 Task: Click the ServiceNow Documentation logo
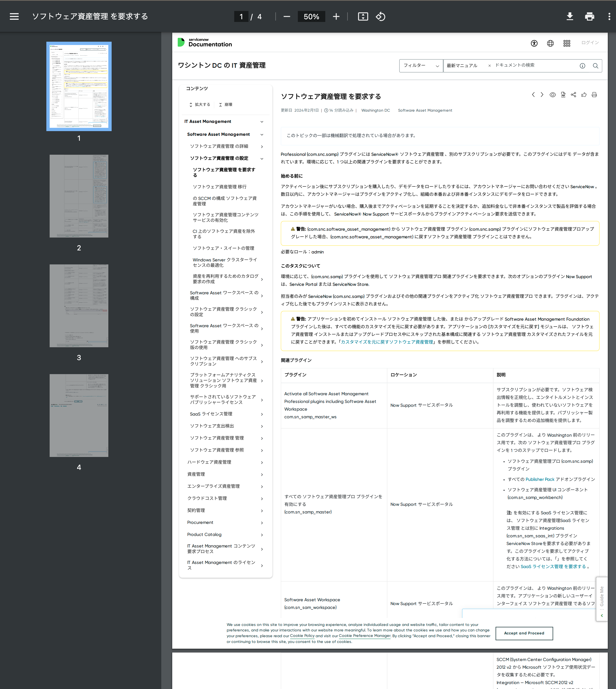(205, 42)
